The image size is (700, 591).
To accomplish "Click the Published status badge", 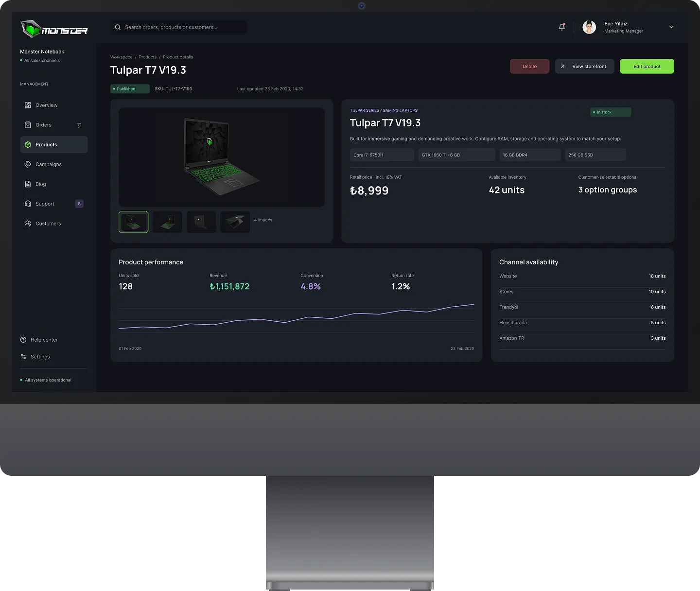I will (130, 89).
